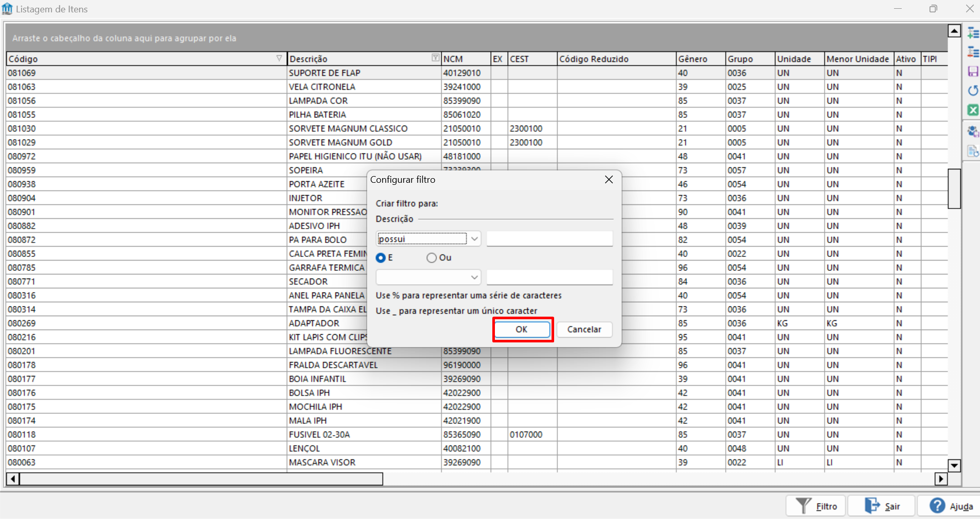Click the expand all groups icon
The height and width of the screenshot is (519, 980).
click(x=973, y=33)
